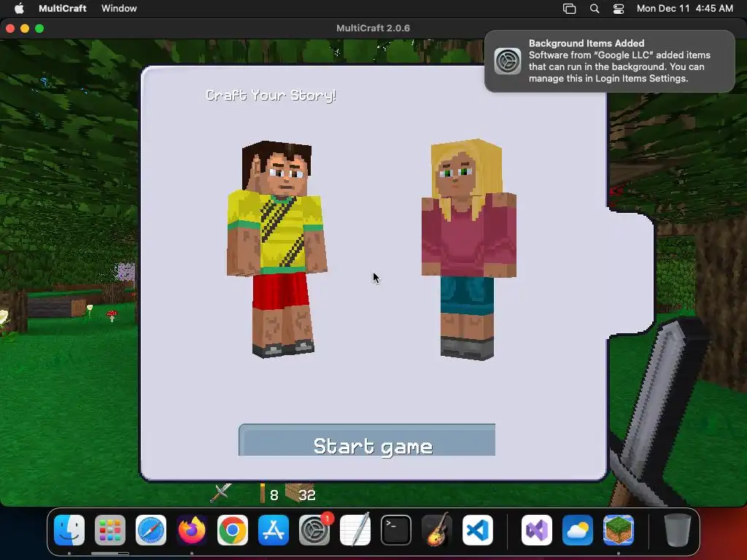Open System Settings with notification badge

coord(314,530)
